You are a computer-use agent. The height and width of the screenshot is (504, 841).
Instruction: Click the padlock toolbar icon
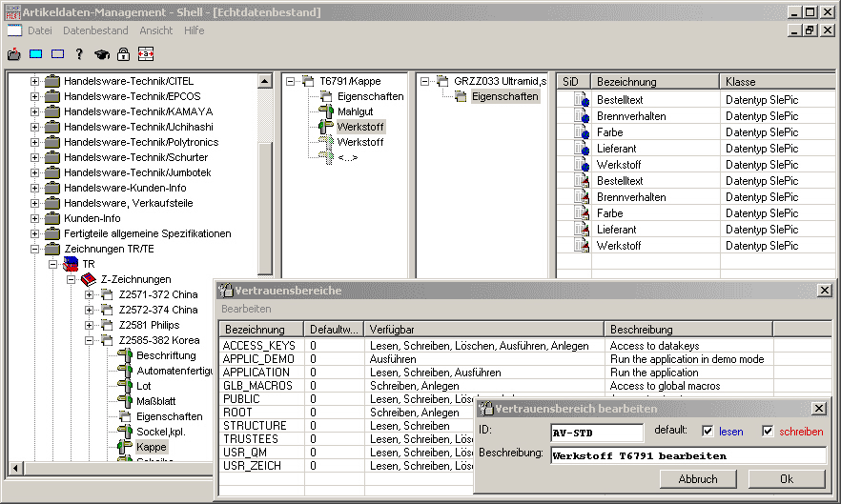(123, 53)
